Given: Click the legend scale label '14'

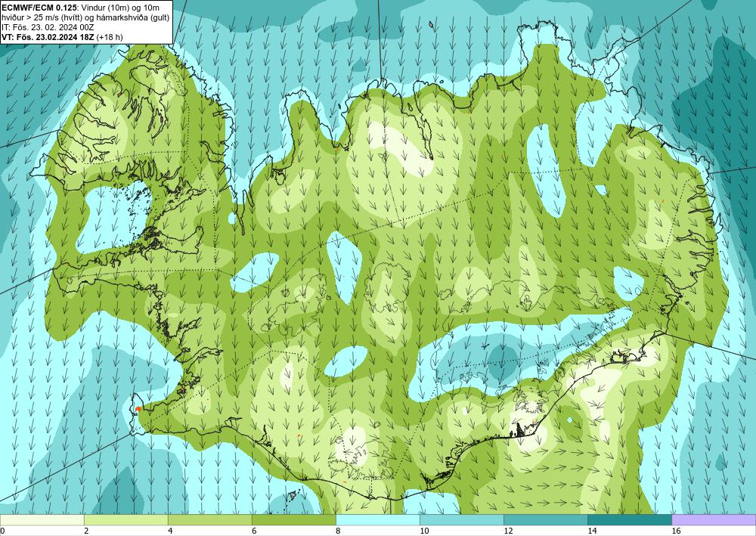Looking at the screenshot, I should coord(592,531).
